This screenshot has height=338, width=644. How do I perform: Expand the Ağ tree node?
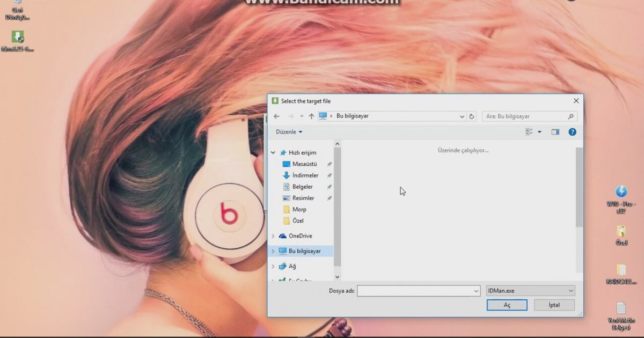point(273,266)
